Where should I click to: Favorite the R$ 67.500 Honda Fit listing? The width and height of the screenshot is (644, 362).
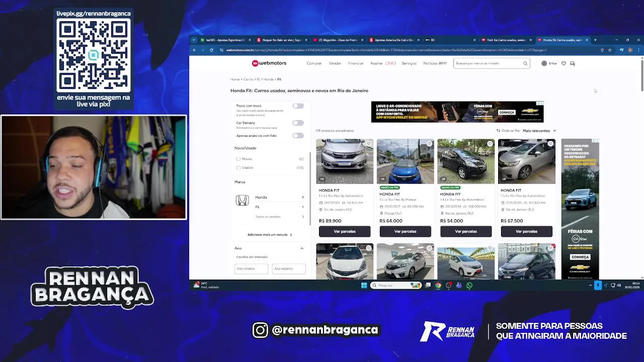point(550,144)
